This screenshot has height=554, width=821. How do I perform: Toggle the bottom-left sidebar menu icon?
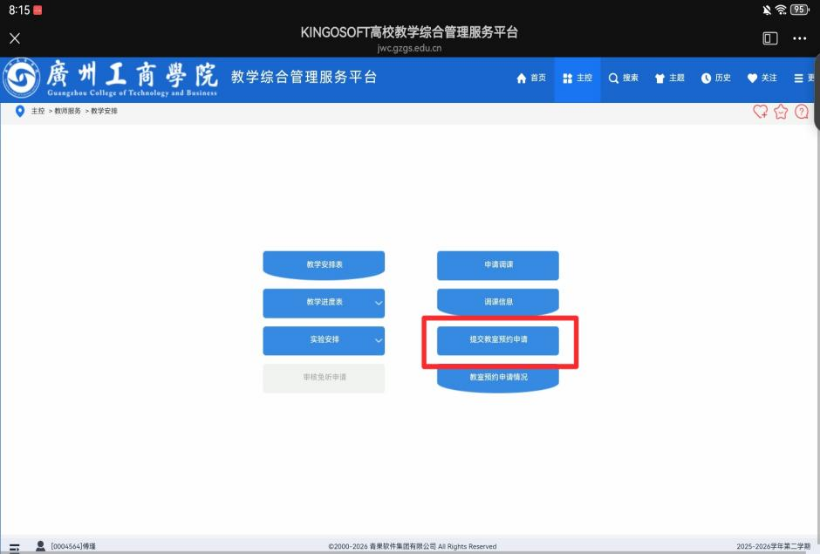(x=14, y=547)
